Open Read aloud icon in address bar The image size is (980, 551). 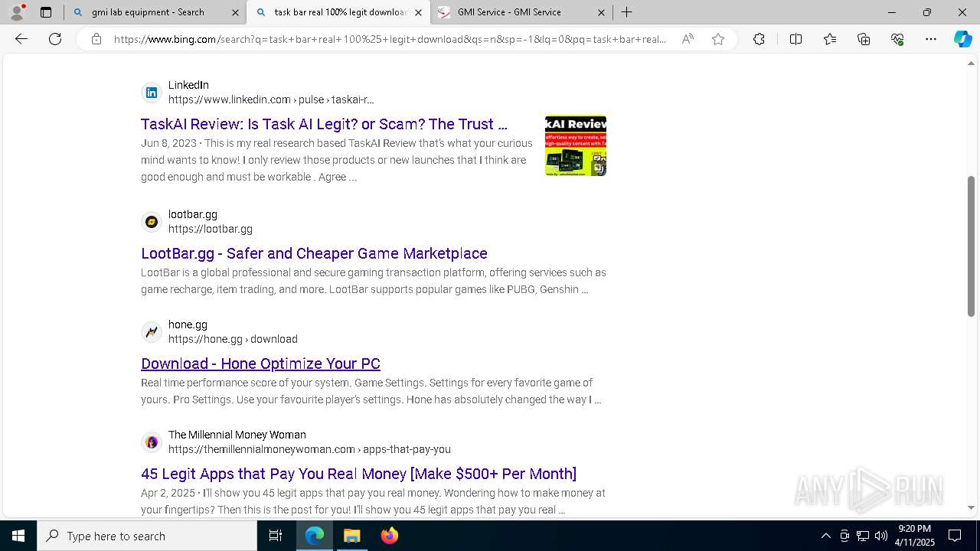click(688, 39)
